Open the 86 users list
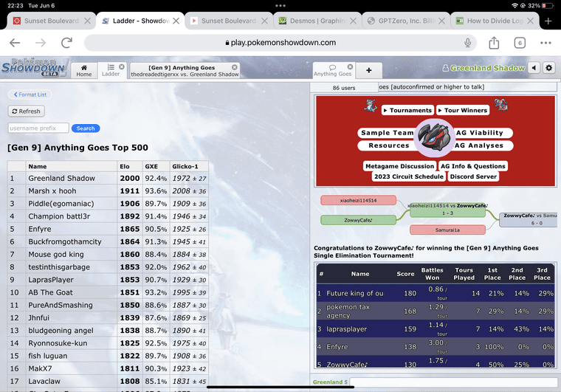This screenshot has height=392, width=561. click(x=343, y=87)
